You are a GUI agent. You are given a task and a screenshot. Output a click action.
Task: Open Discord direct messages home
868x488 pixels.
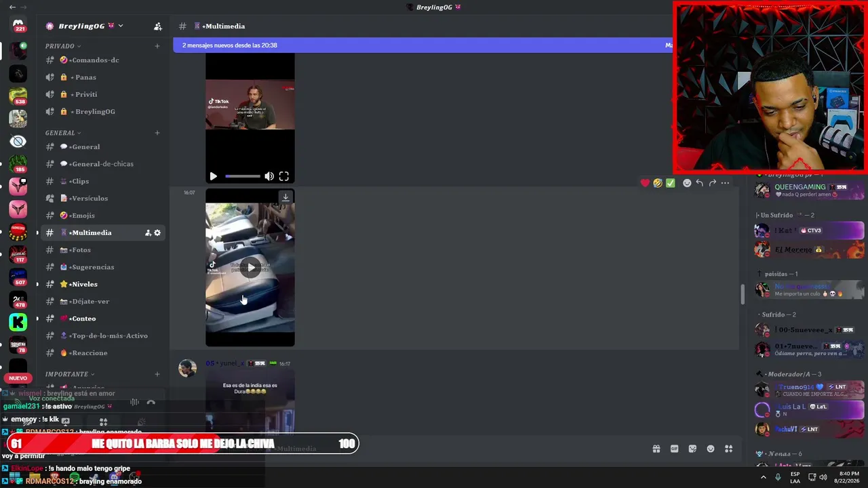point(18,26)
